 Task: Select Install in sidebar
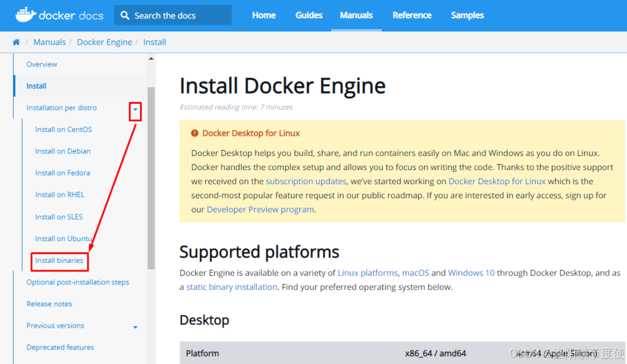point(36,86)
